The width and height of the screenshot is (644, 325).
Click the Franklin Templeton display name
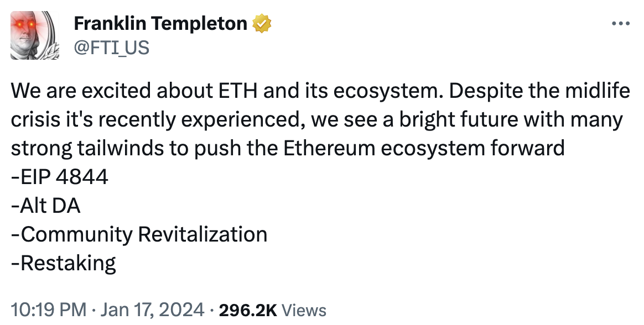(160, 23)
